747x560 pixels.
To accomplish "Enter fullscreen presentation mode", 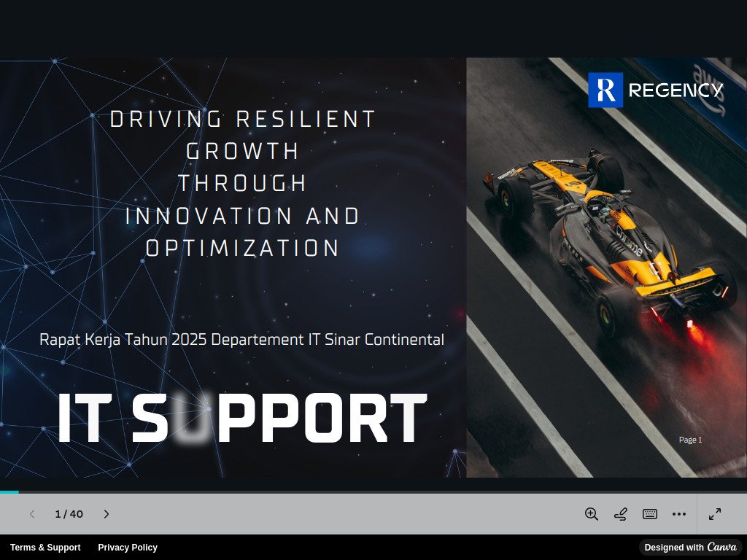I will click(x=715, y=514).
